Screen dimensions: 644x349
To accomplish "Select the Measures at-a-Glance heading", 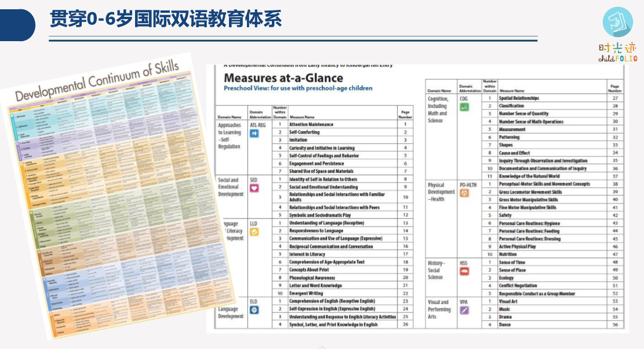I will [x=283, y=78].
